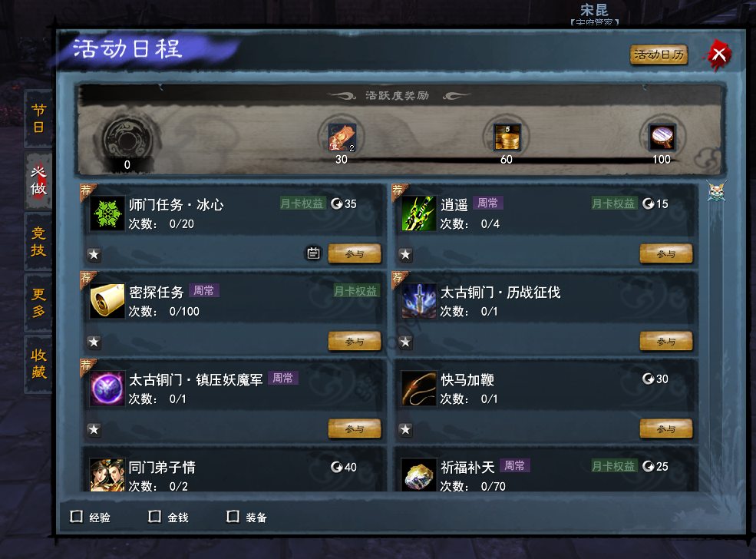Viewport: 756px width, 559px height.
Task: Check the 装备 filter checkbox
Action: click(233, 517)
